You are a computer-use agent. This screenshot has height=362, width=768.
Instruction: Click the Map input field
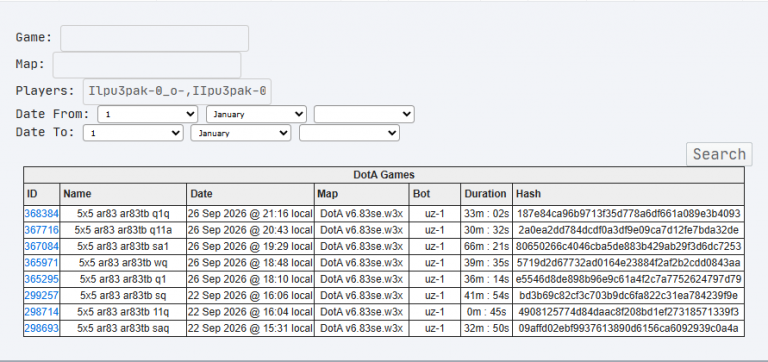coord(146,65)
